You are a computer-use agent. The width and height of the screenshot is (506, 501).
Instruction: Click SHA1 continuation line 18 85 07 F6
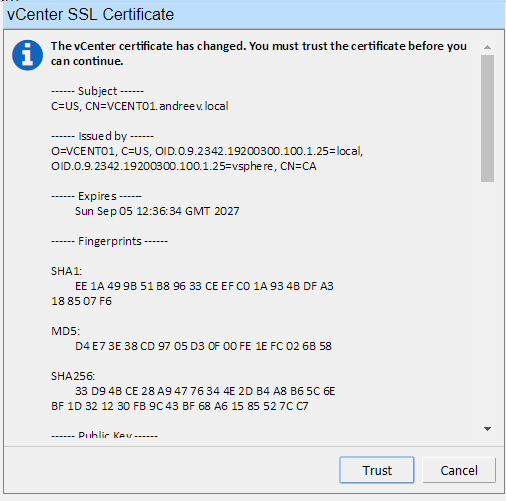81,301
